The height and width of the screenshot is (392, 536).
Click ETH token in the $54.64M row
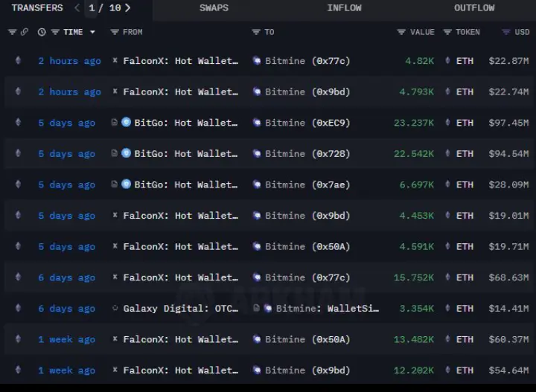click(465, 370)
